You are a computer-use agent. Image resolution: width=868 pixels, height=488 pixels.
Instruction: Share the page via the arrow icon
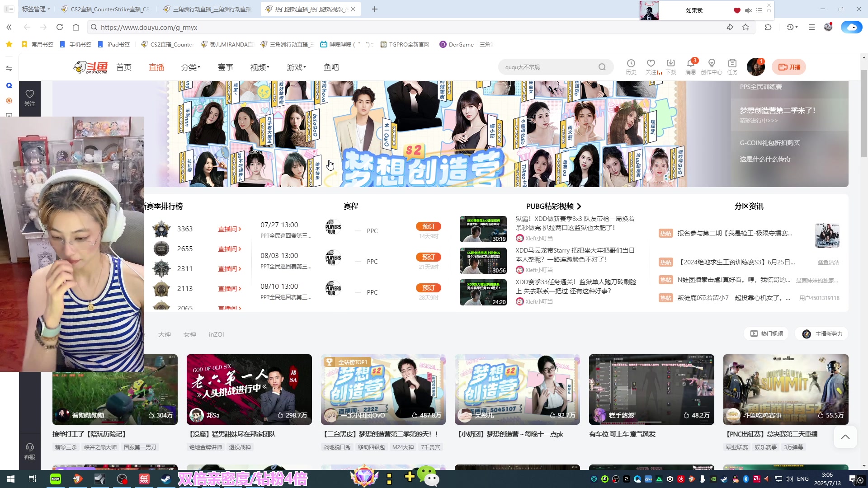click(x=730, y=27)
